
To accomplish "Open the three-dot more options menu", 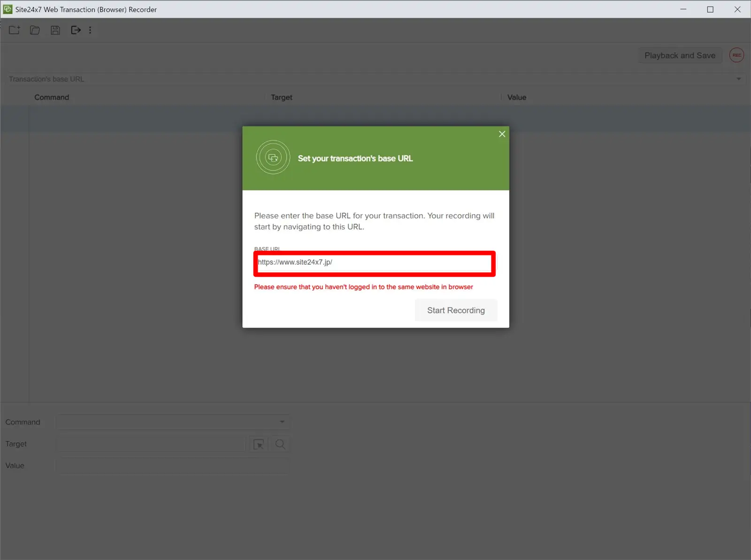I will click(90, 30).
